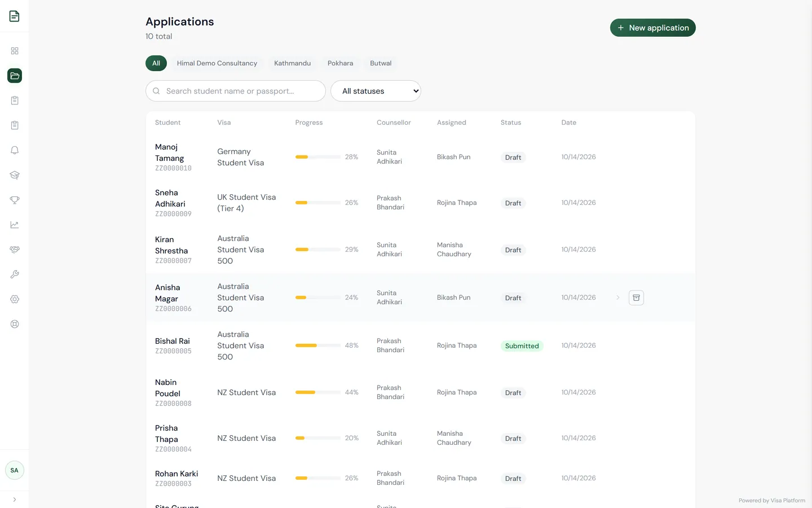Image resolution: width=812 pixels, height=508 pixels.
Task: Click the UK Student Visa (Tier 4) cell
Action: [x=246, y=203]
